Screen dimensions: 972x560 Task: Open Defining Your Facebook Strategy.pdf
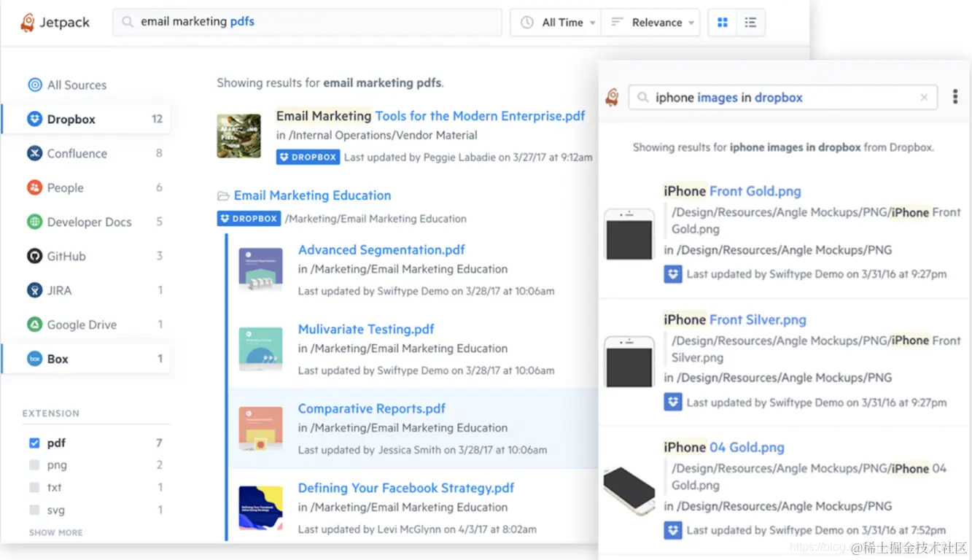(406, 488)
